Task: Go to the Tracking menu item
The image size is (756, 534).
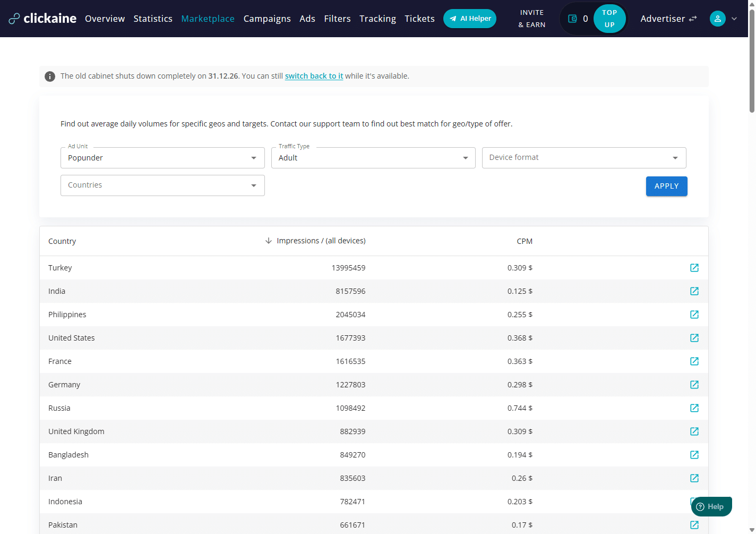Action: click(x=377, y=19)
